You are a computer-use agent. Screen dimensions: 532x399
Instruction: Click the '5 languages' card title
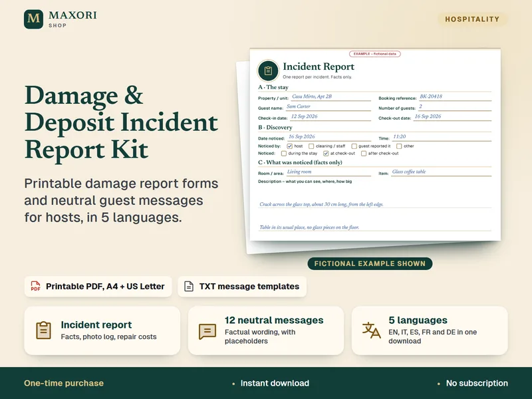pos(418,321)
